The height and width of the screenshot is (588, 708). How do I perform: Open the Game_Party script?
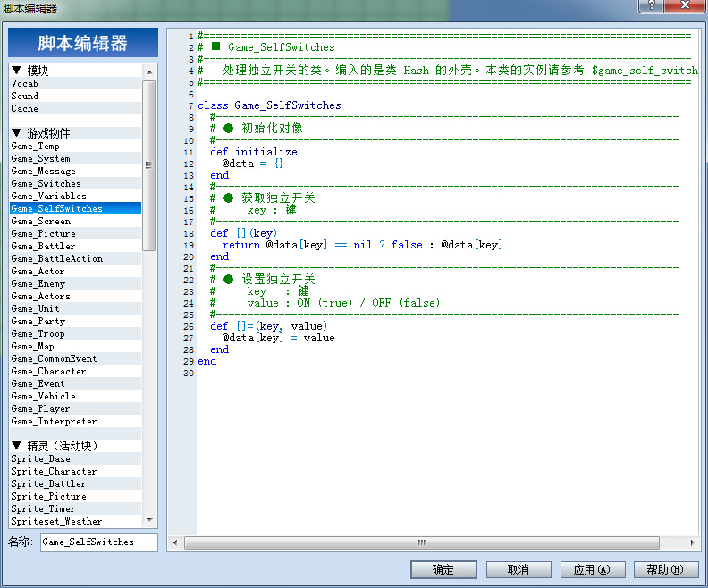75,321
